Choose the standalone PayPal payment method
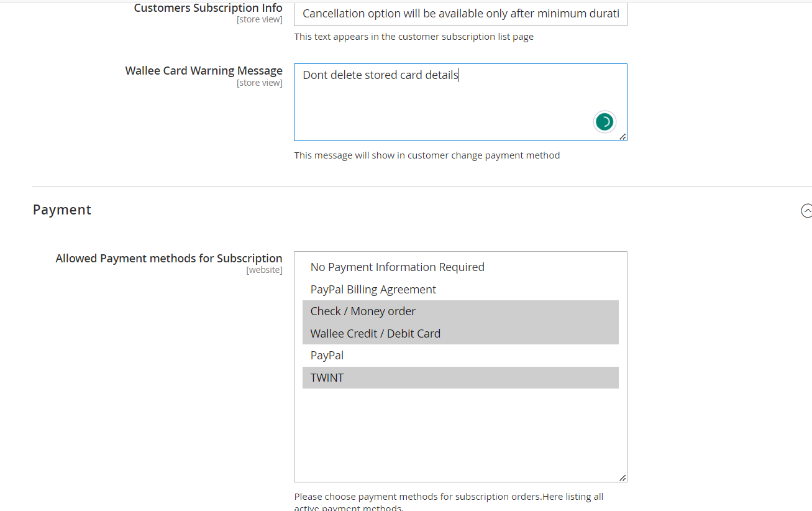 pos(327,356)
